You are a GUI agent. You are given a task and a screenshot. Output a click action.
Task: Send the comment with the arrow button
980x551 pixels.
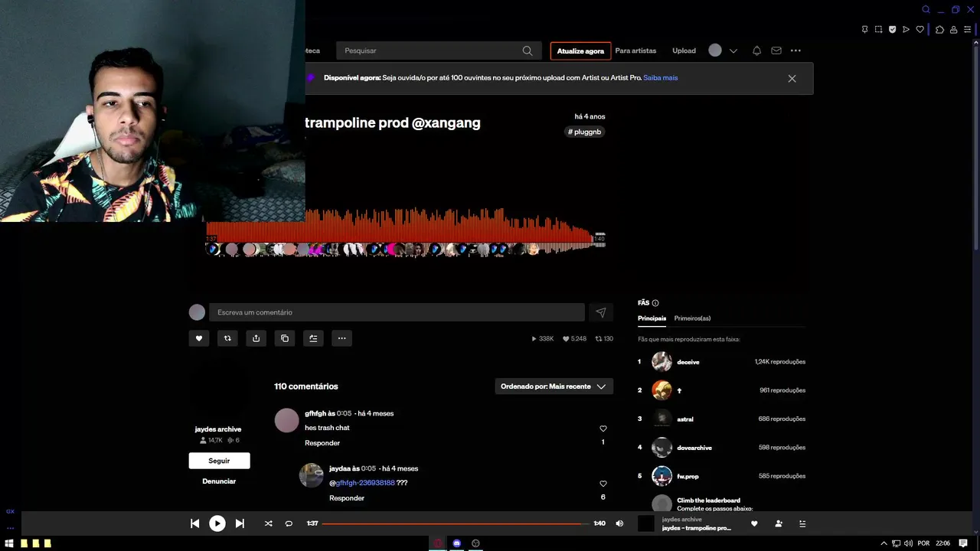(601, 312)
